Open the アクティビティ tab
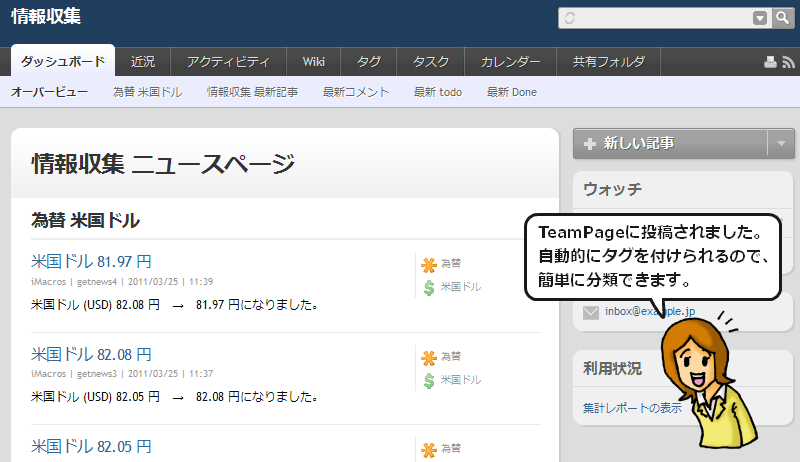 point(228,62)
